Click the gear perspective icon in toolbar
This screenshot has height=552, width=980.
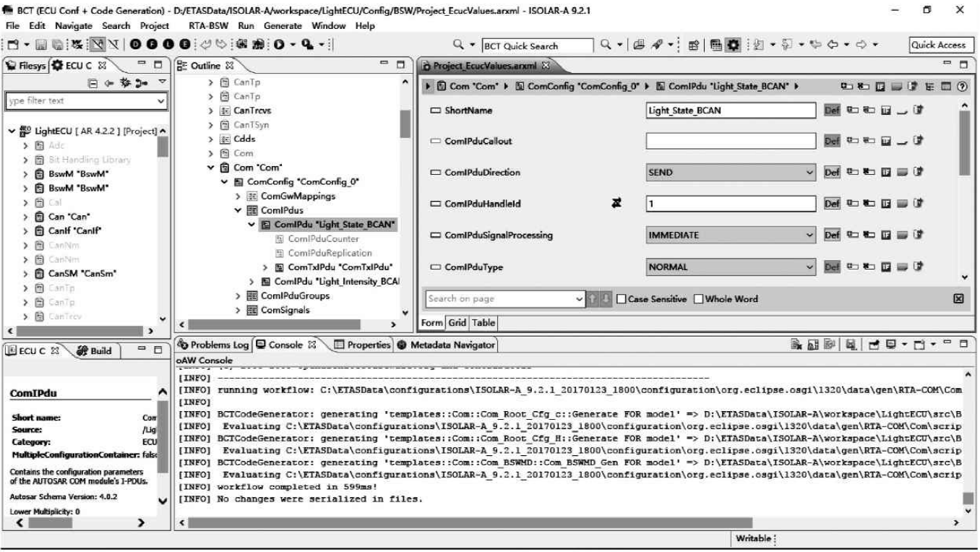[x=732, y=45]
